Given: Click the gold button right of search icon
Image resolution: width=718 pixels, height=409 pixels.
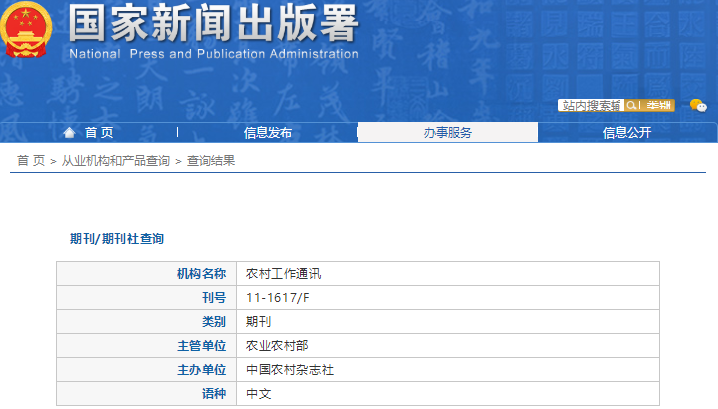Looking at the screenshot, I should pos(658,106).
